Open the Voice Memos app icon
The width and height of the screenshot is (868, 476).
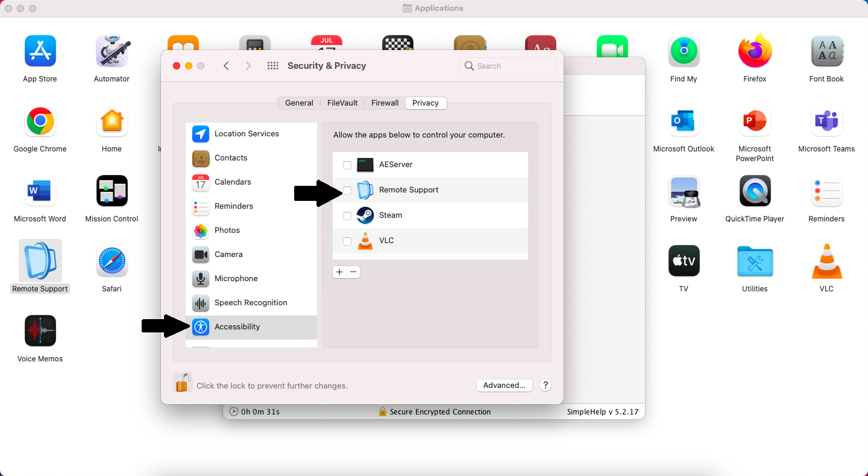(x=40, y=331)
